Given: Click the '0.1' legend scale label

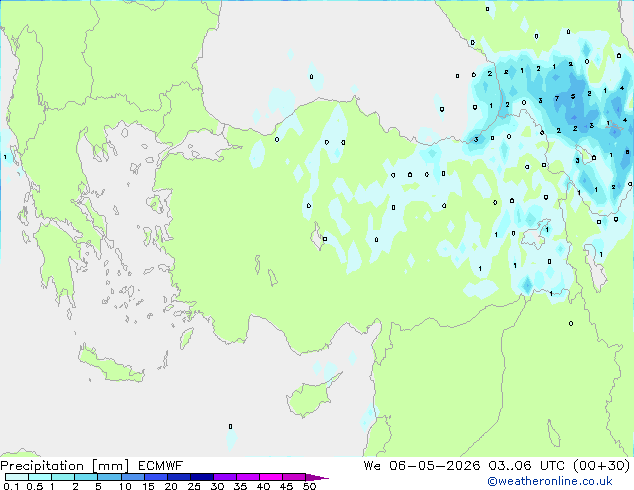Looking at the screenshot, I should click(11, 486).
